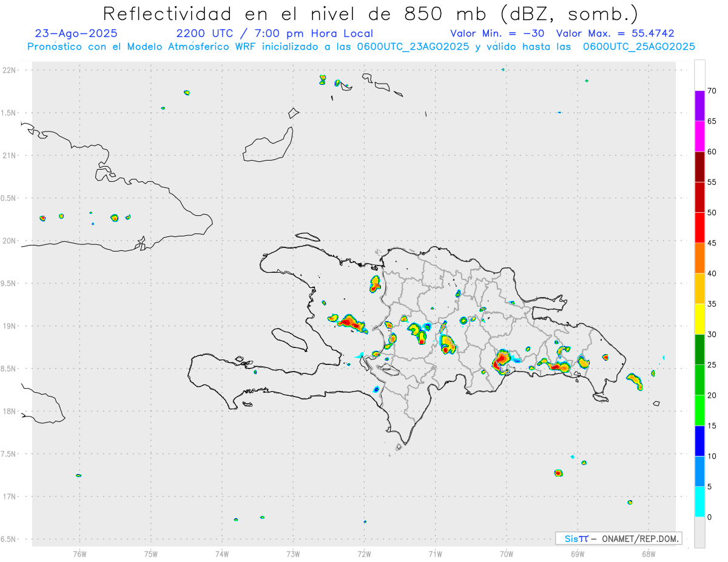The height and width of the screenshot is (562, 728).
Task: Click the '70W' longitude axis label
Action: tap(507, 554)
